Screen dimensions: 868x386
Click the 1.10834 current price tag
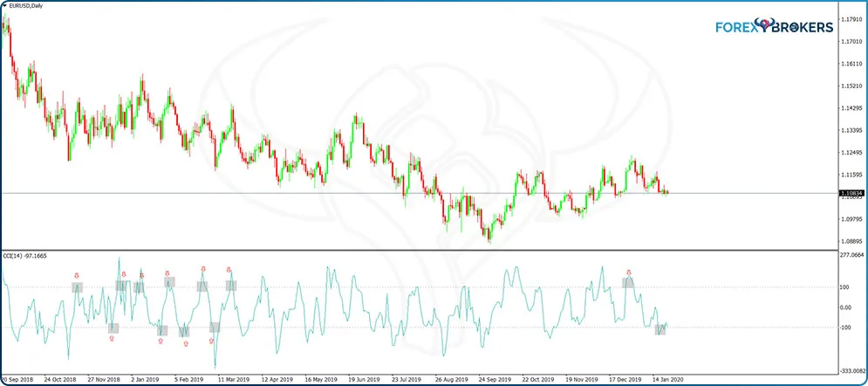tap(851, 193)
